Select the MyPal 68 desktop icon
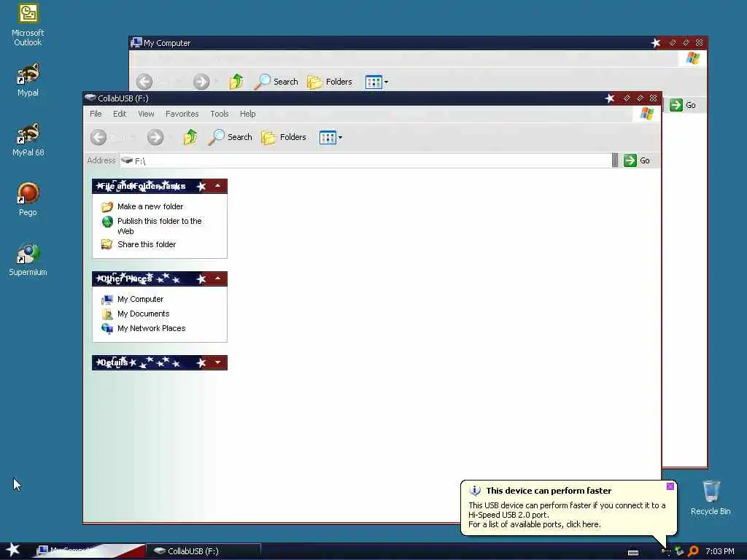Image resolution: width=747 pixels, height=560 pixels. click(x=28, y=139)
